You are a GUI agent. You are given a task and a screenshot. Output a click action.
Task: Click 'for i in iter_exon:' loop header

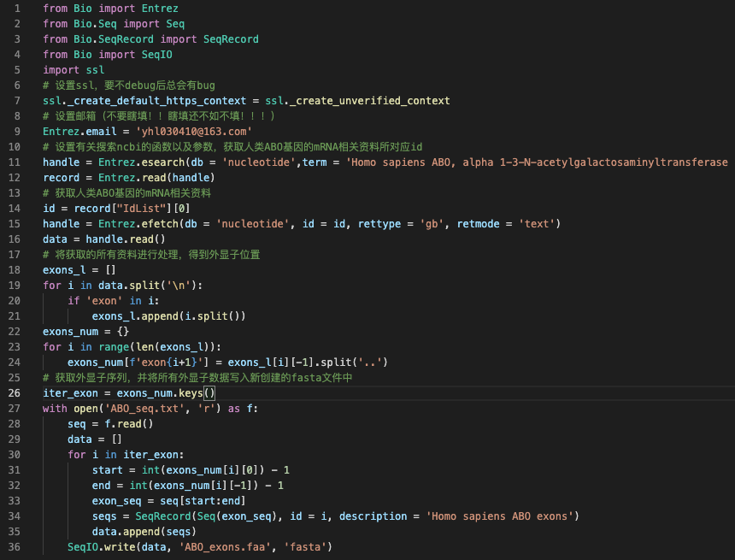(126, 455)
